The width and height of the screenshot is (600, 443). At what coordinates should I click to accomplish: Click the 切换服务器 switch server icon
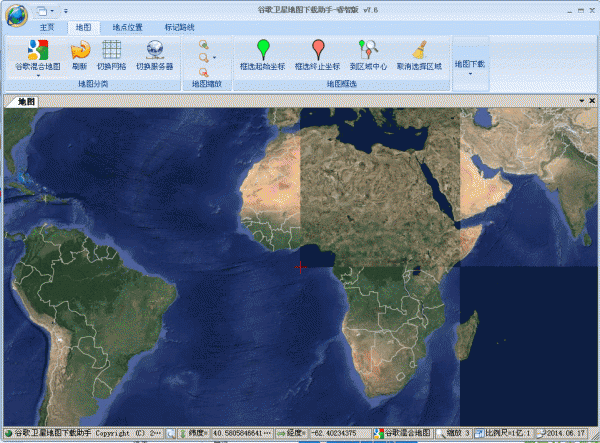[155, 49]
